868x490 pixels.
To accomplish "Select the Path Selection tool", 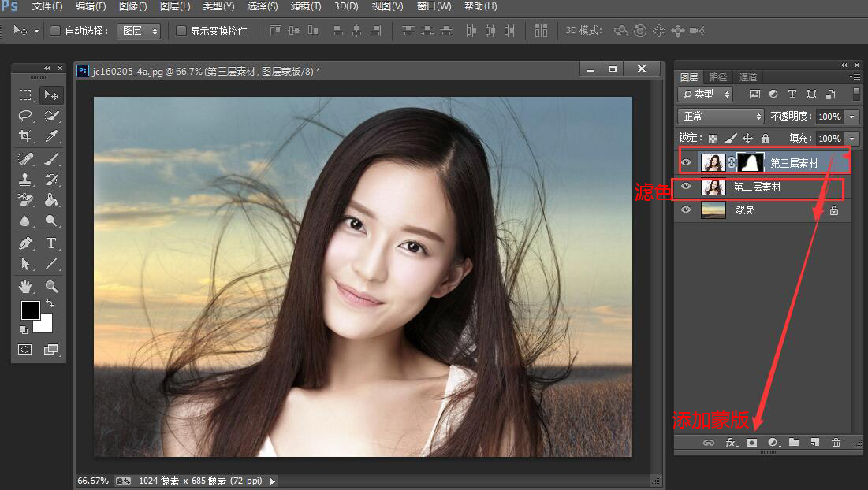I will (25, 264).
